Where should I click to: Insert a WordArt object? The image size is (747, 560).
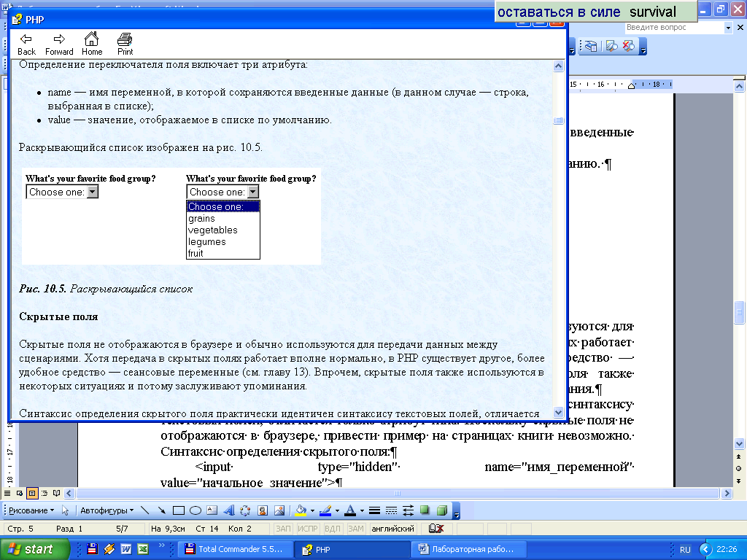click(x=228, y=510)
